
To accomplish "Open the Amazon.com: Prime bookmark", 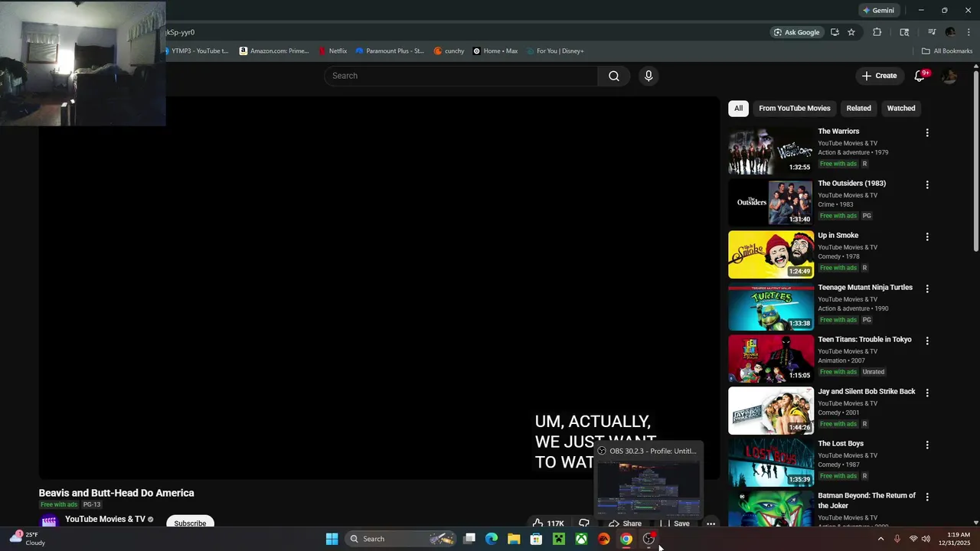I will [274, 51].
